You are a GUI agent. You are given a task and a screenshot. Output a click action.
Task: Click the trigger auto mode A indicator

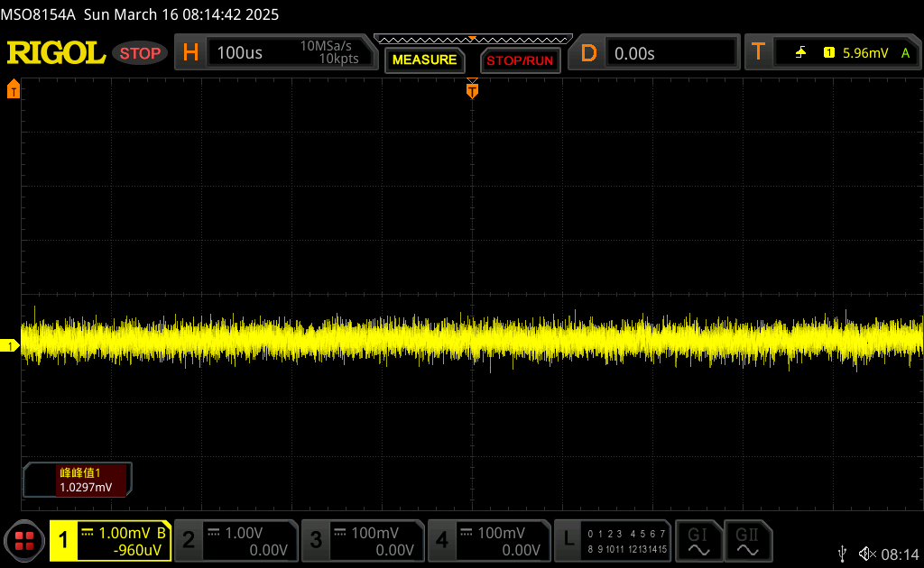tap(905, 53)
